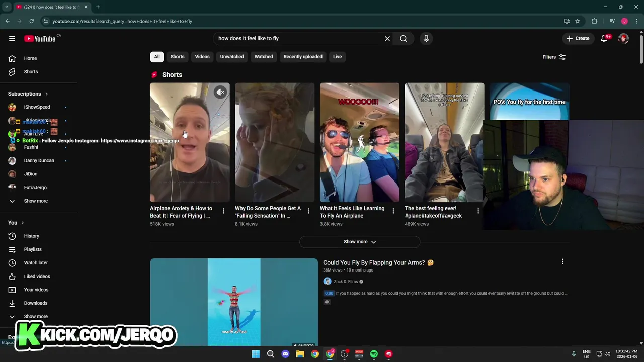Start voice search with the microphone

pos(426,38)
